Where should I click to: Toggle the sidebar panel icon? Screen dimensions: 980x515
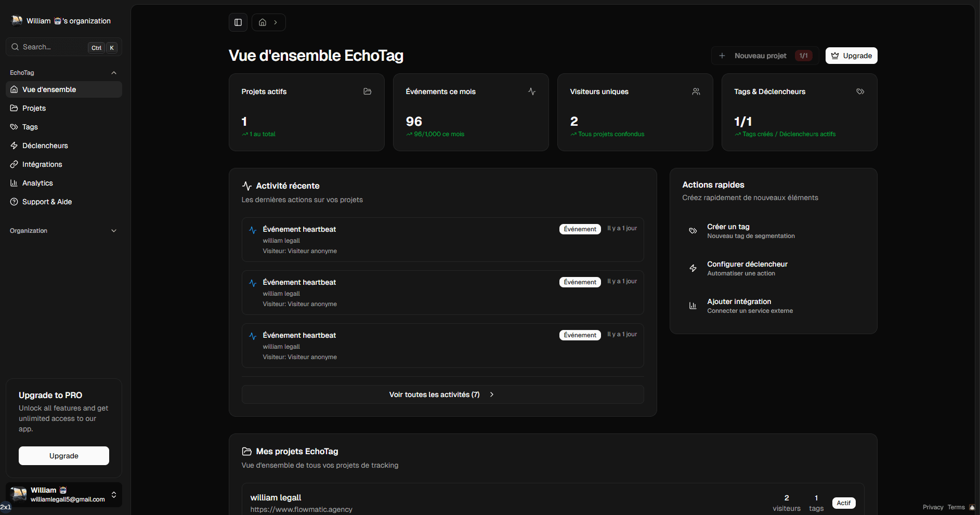(x=238, y=22)
